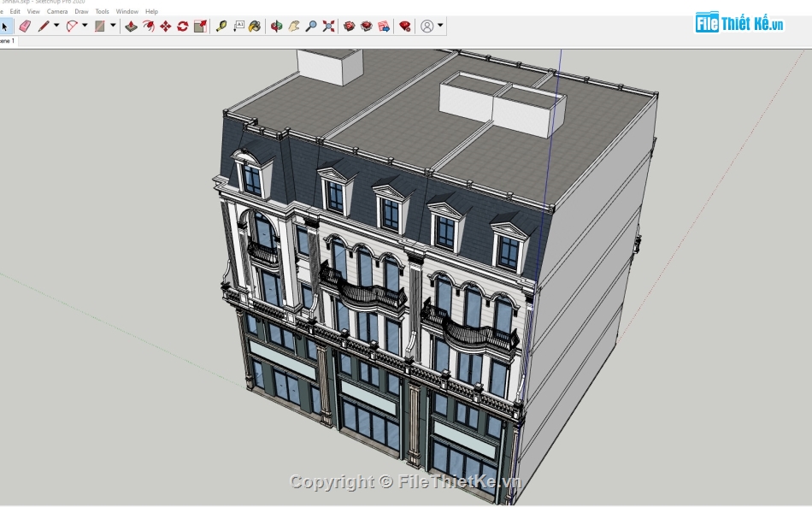
Task: Open the Window menu
Action: click(x=127, y=11)
